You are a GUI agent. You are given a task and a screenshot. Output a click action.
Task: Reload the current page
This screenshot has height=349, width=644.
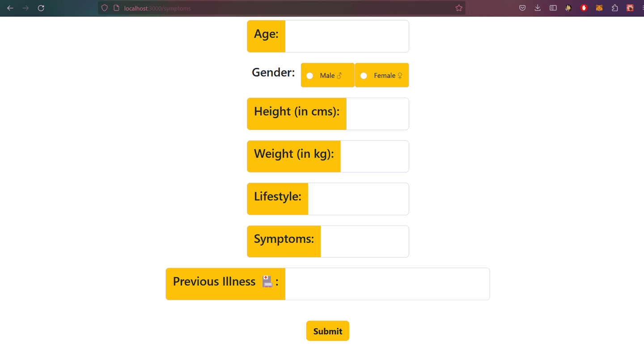(x=41, y=8)
